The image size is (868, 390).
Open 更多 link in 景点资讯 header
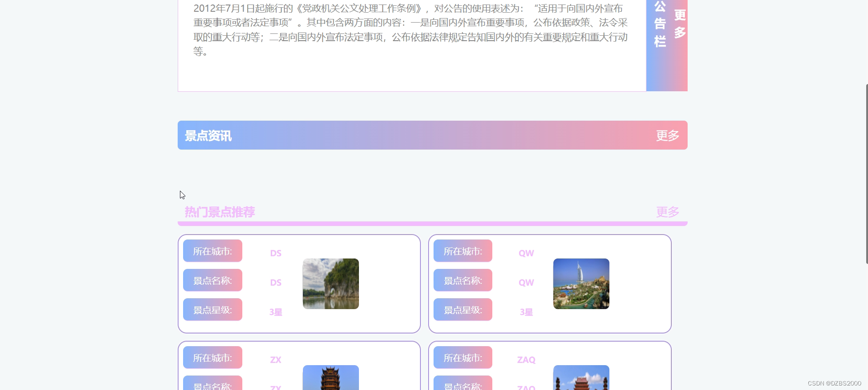click(667, 136)
